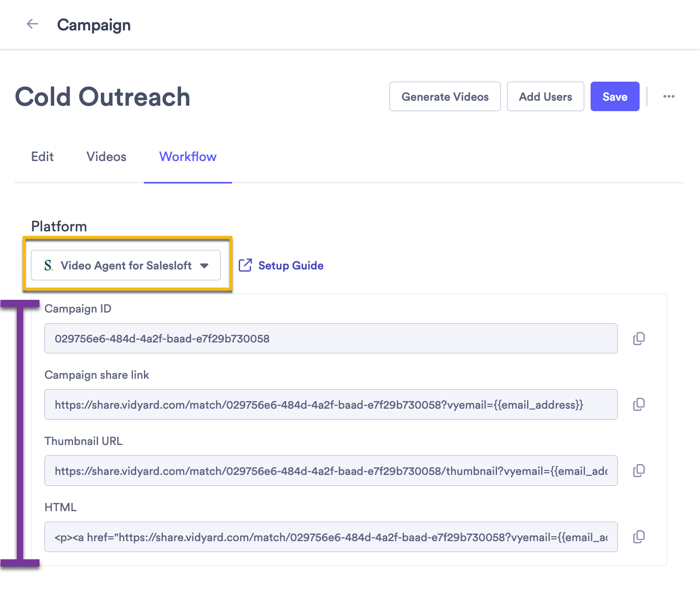Click the Campaign share link field

(331, 404)
